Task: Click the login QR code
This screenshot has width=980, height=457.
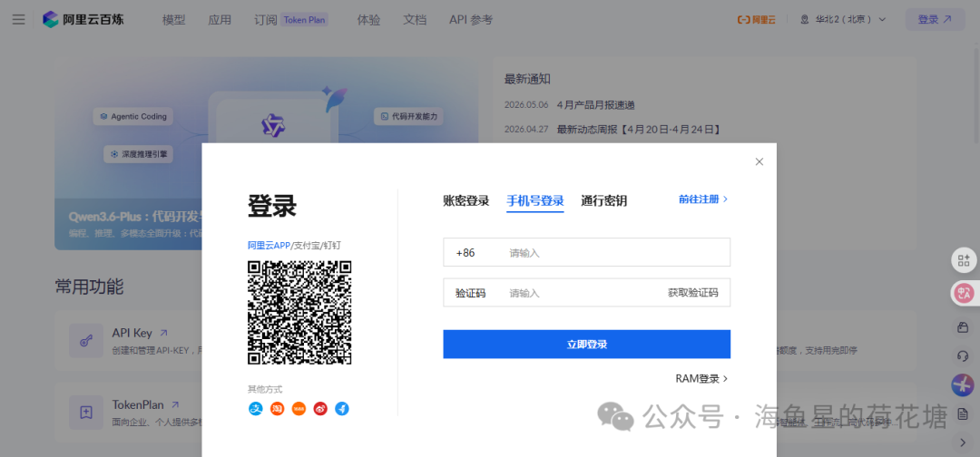Action: coord(299,313)
